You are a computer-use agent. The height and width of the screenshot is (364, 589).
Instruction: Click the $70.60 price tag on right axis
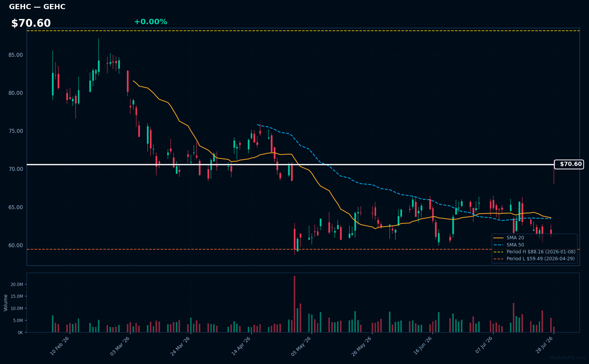(x=569, y=164)
